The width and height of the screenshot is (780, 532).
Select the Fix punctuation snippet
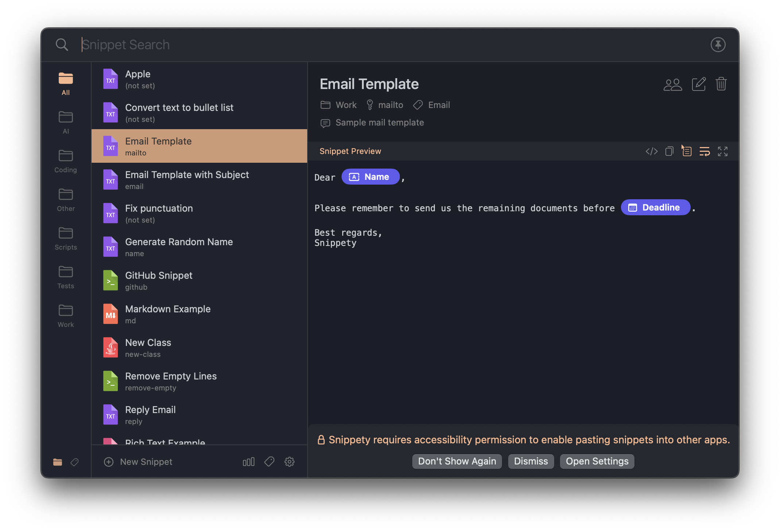(199, 213)
